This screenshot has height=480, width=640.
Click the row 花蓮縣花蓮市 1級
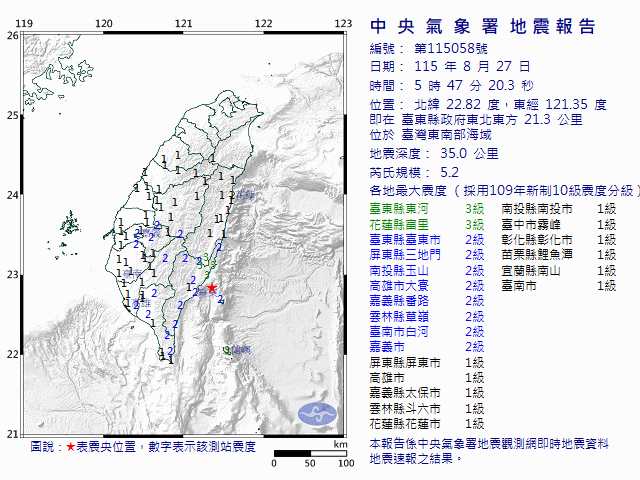click(427, 424)
